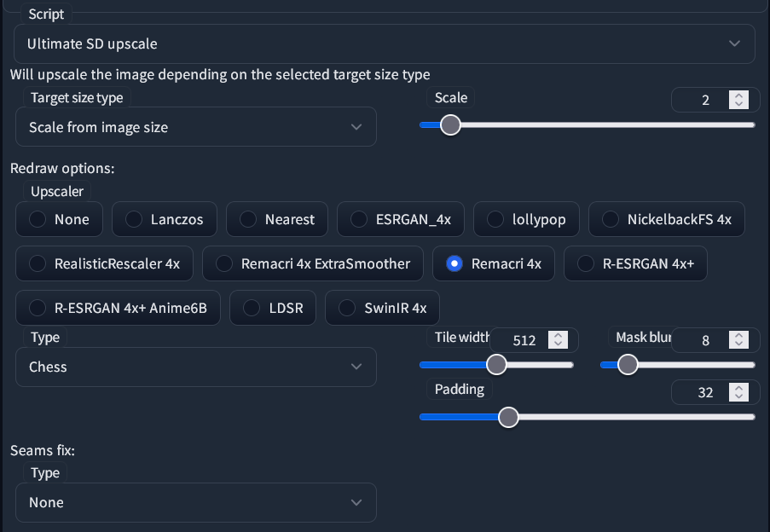
Task: Click the Padding slider handle
Action: [508, 417]
